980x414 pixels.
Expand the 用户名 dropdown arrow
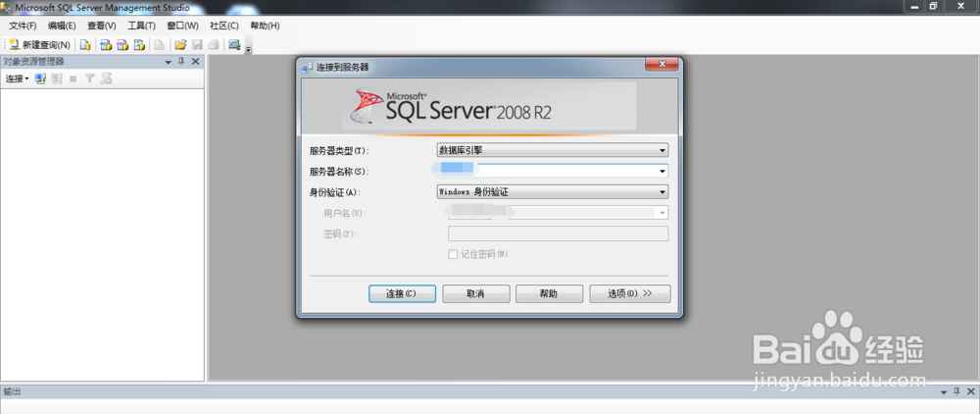coord(661,213)
